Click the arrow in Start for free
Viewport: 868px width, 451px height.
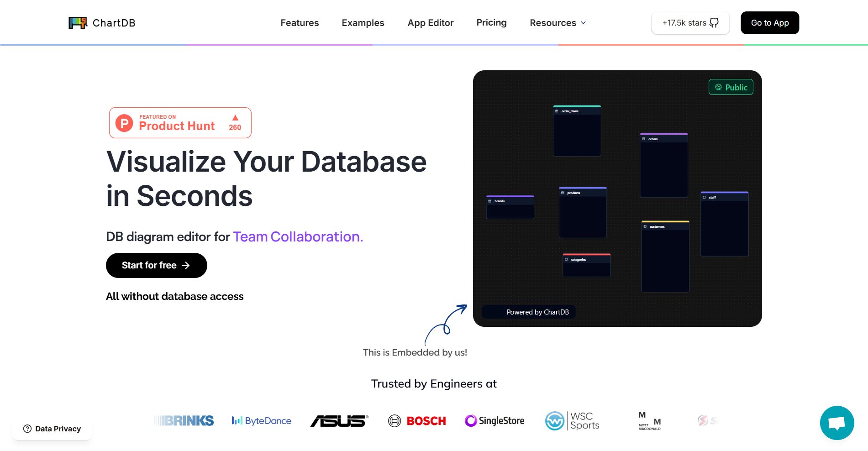[x=185, y=265]
